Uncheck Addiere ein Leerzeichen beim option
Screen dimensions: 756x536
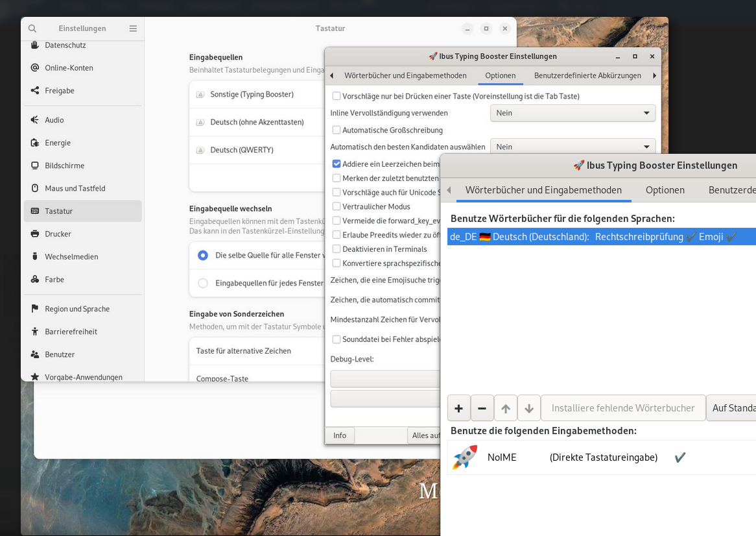pyautogui.click(x=337, y=164)
